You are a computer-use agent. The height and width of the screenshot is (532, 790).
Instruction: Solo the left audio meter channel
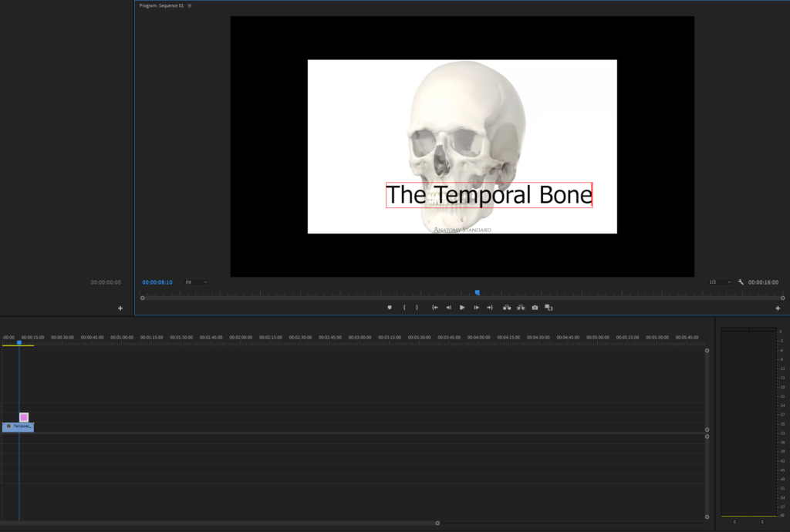[x=734, y=522]
